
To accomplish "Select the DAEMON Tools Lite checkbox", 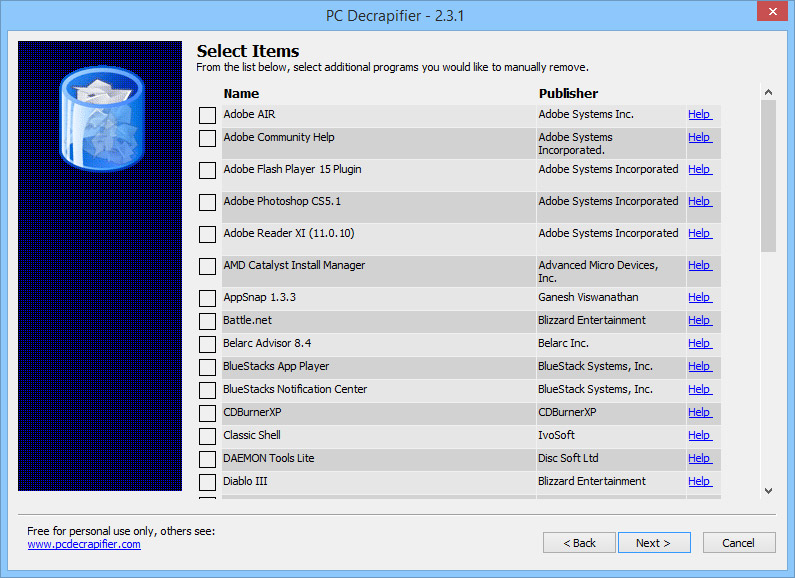I will point(207,459).
